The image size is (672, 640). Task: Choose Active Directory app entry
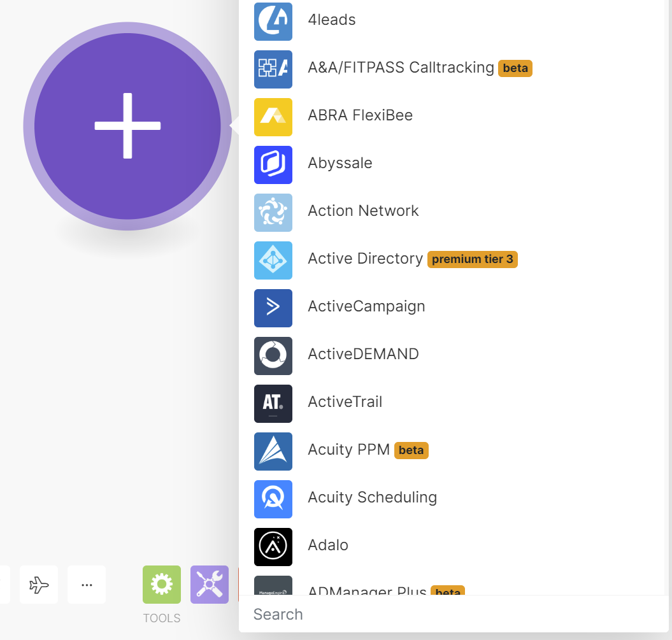pyautogui.click(x=365, y=259)
